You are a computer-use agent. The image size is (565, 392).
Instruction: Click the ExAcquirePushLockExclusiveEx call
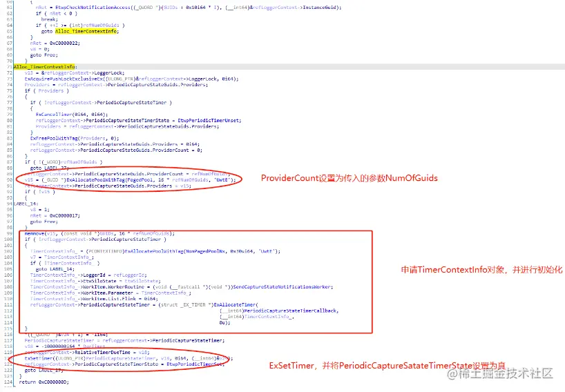tap(64, 79)
